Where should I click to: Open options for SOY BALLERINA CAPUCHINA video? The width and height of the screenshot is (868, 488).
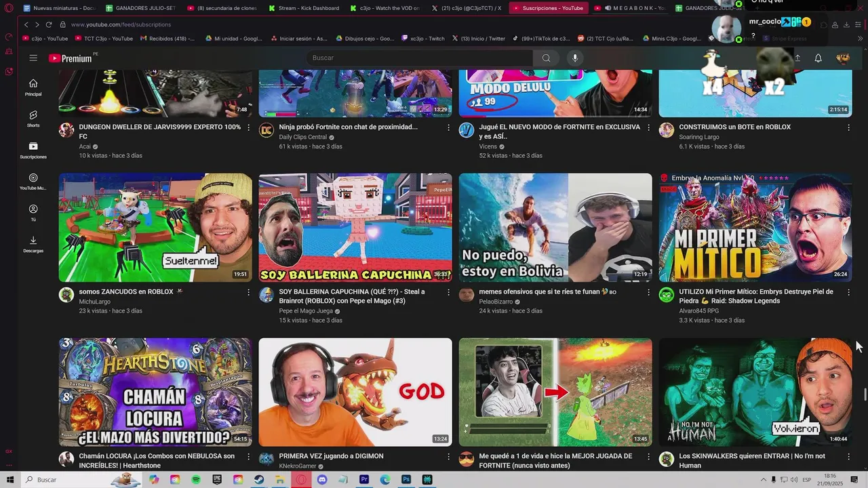[x=448, y=292]
